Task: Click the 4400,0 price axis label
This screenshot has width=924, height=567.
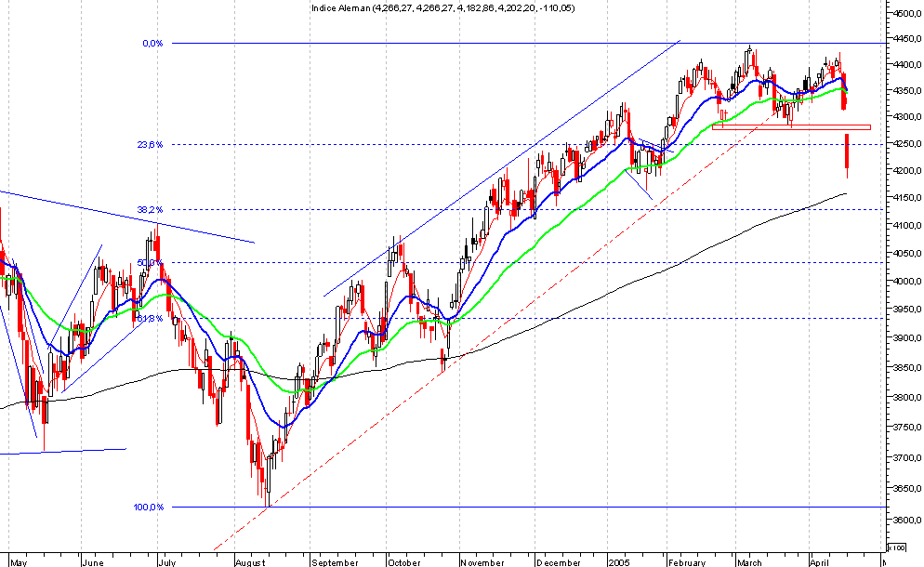Action: point(907,65)
